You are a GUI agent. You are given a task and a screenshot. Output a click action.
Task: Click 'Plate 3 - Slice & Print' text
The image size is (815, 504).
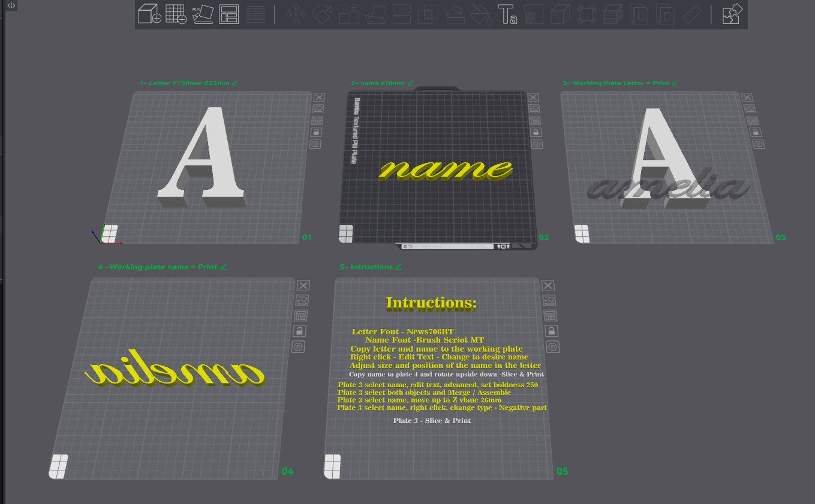coord(432,421)
